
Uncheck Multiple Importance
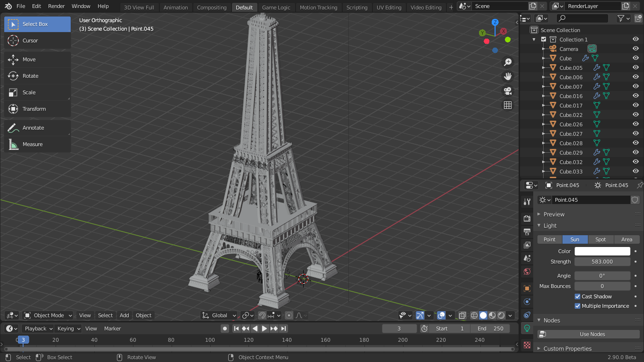tap(578, 306)
